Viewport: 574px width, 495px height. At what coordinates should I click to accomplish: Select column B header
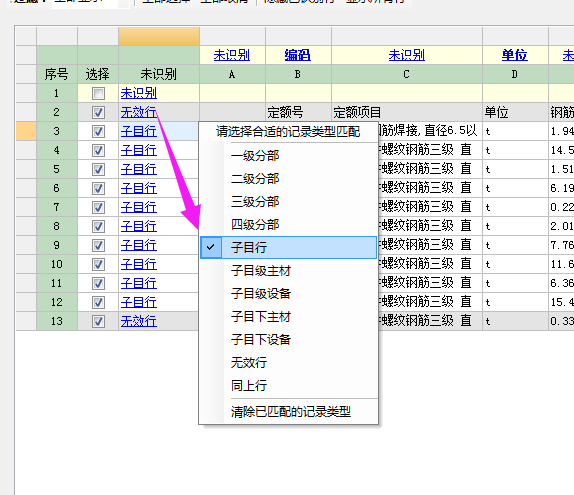298,74
